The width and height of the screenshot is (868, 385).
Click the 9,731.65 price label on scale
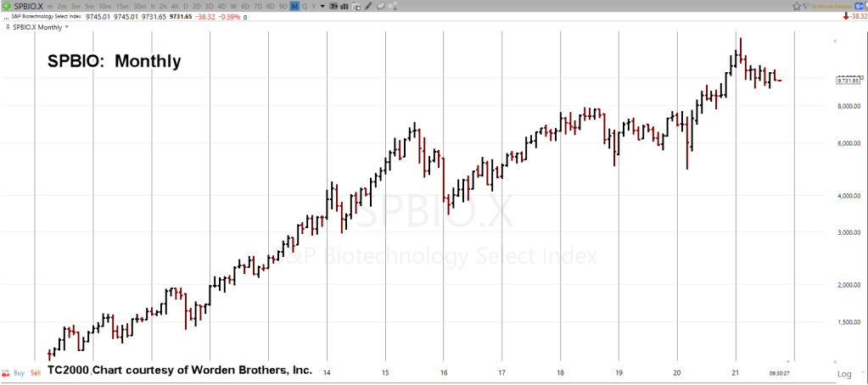848,81
